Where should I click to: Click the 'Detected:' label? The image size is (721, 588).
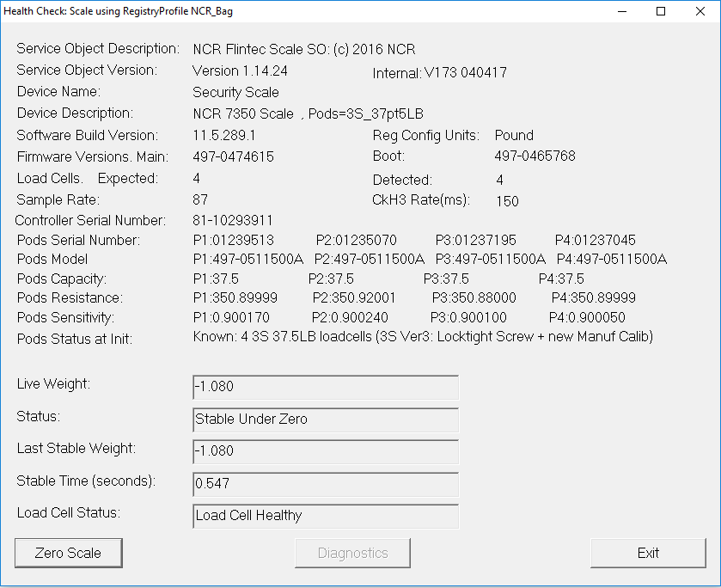402,180
